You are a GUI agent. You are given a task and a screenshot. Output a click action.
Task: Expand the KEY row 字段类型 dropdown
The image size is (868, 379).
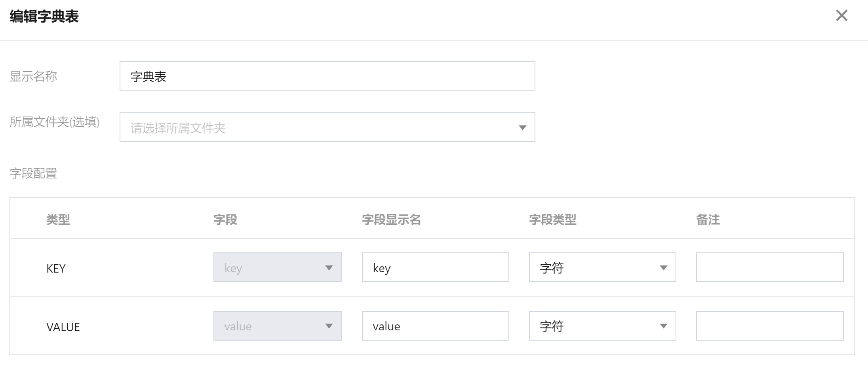(594, 267)
